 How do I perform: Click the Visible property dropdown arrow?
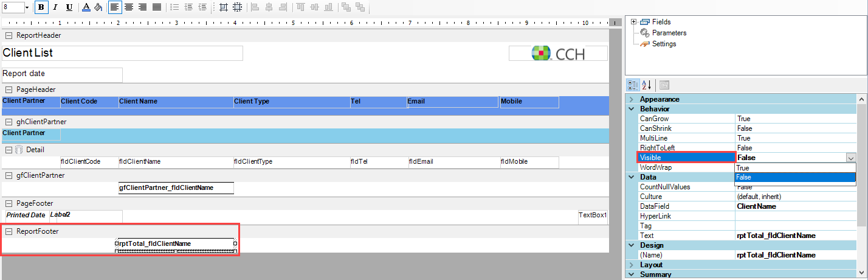click(x=851, y=158)
